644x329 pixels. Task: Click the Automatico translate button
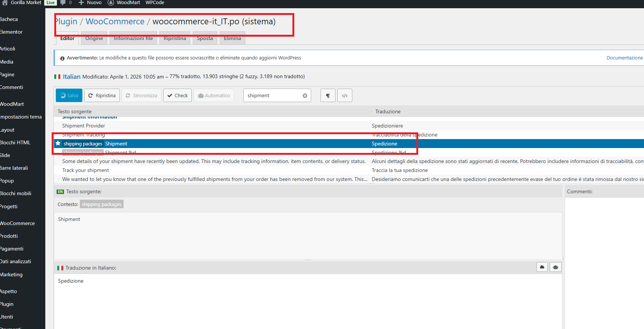[214, 95]
